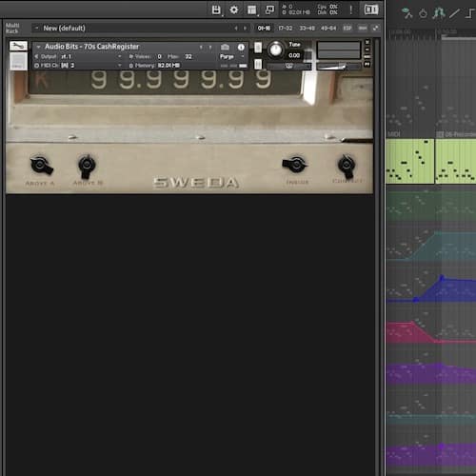Open the Purge dropdown menu
This screenshot has width=476, height=476.
pyautogui.click(x=232, y=56)
